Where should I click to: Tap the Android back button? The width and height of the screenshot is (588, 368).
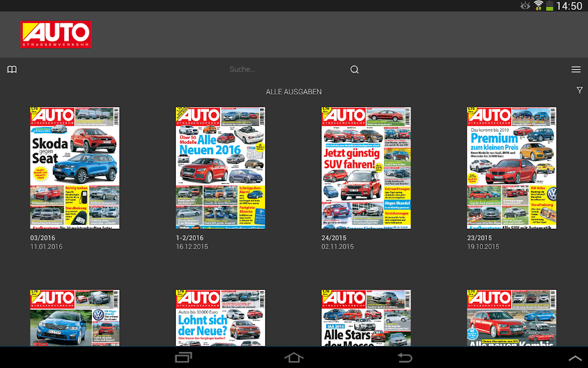click(405, 357)
